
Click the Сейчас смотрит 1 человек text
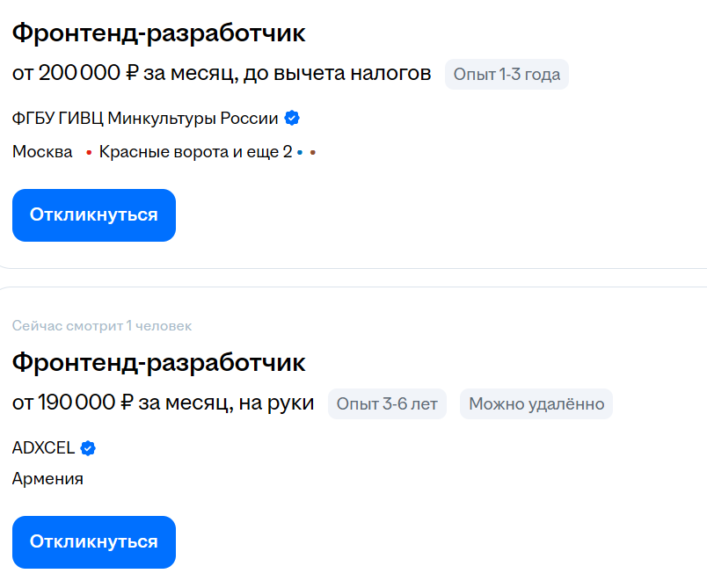tap(101, 325)
